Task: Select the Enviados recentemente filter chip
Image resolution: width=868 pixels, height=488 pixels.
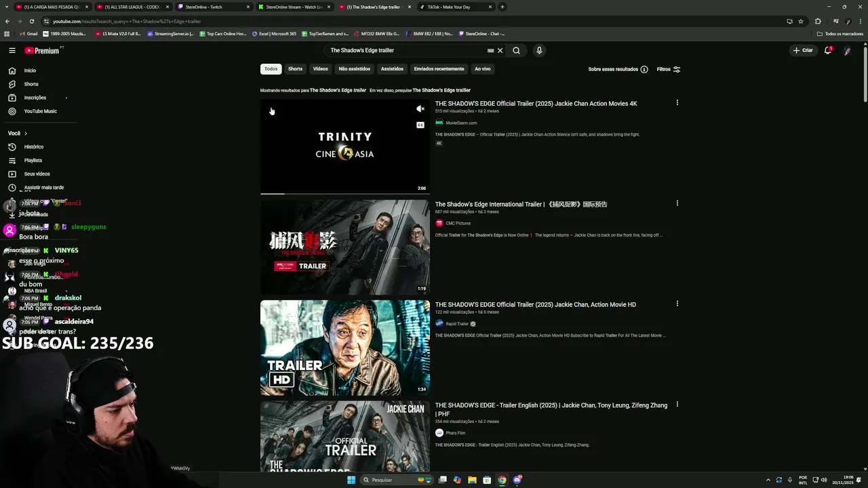Action: 439,69
